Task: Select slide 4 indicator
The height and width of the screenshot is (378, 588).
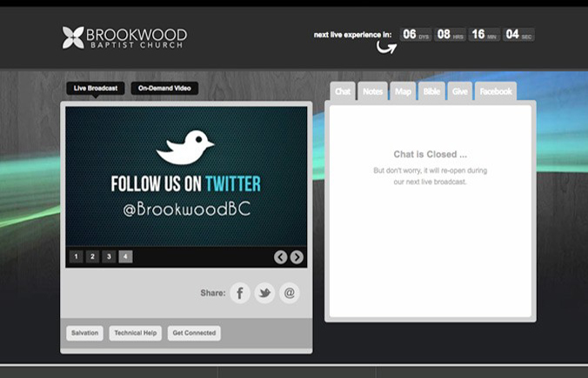Action: click(x=125, y=256)
